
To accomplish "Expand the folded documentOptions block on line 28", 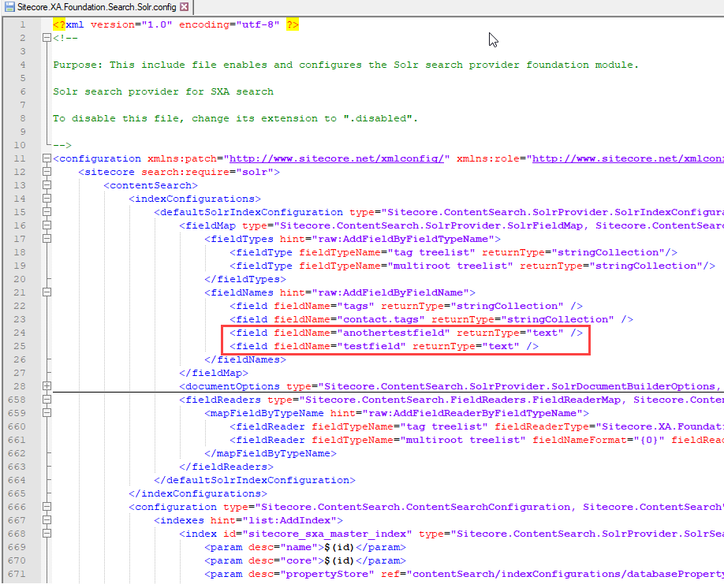I will point(47,386).
